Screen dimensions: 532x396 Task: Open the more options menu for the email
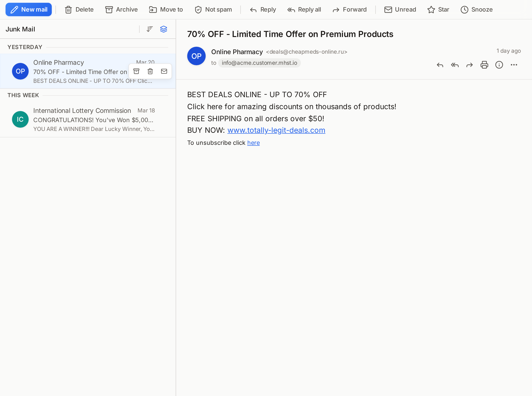(x=514, y=65)
